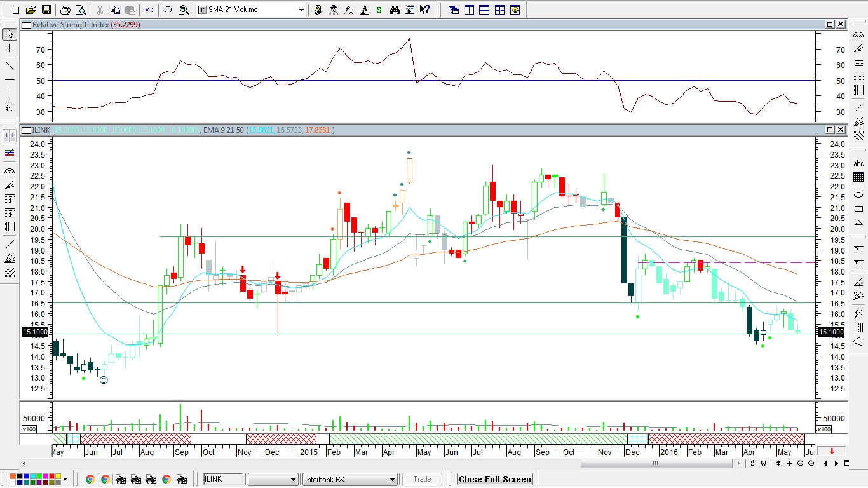The image size is (868, 488).
Task: Open the Relative Strength Index pane menu icon
Action: click(26, 25)
